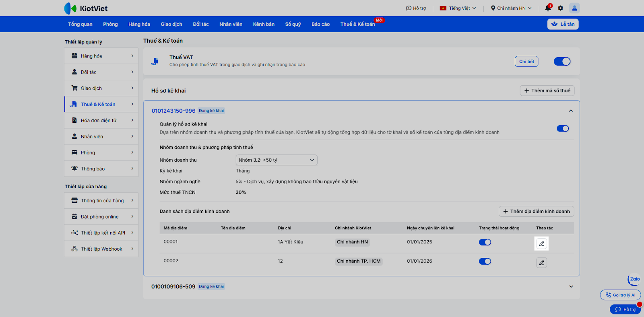Click the Hàng hóa box icon in sidebar

click(74, 56)
